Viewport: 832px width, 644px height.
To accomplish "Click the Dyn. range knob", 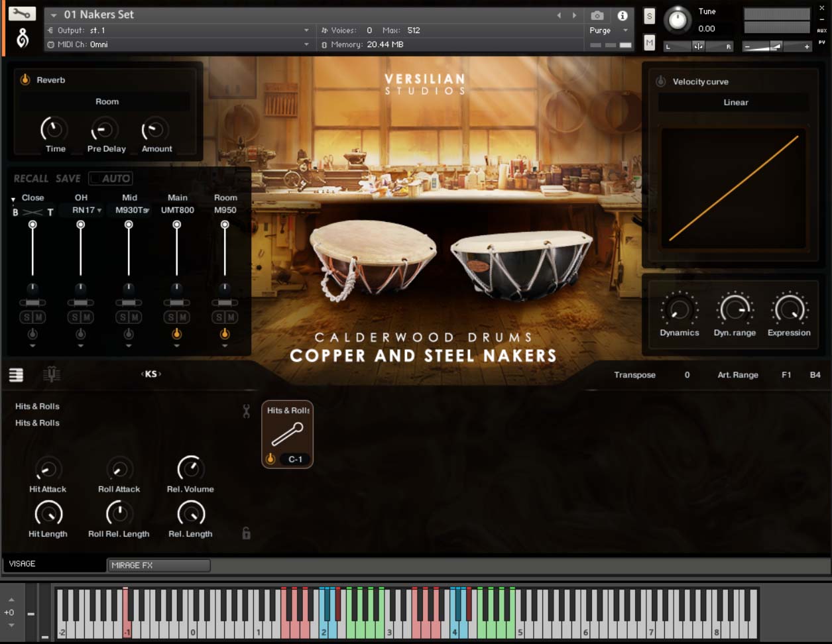I will 735,309.
